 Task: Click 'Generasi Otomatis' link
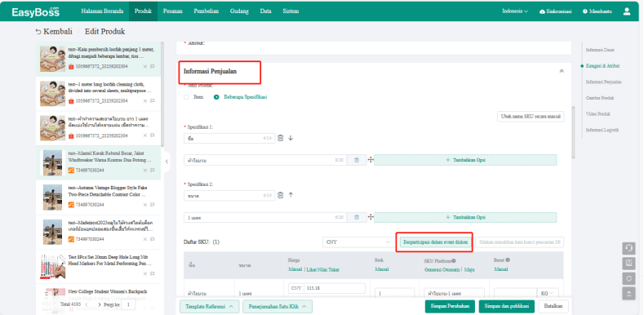pos(442,269)
